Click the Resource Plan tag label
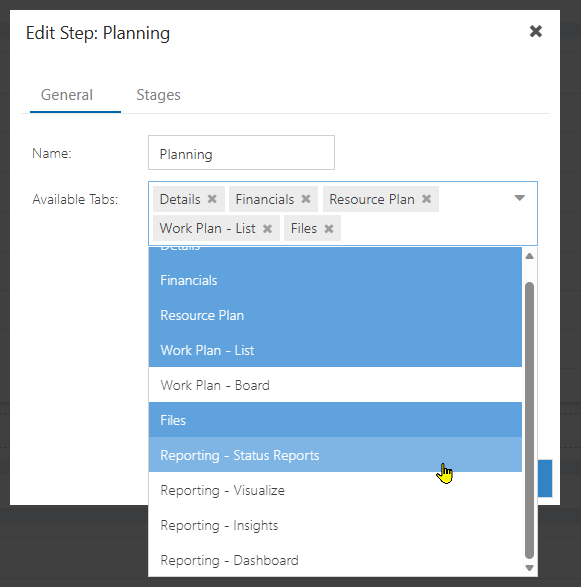This screenshot has height=587, width=581. click(372, 199)
